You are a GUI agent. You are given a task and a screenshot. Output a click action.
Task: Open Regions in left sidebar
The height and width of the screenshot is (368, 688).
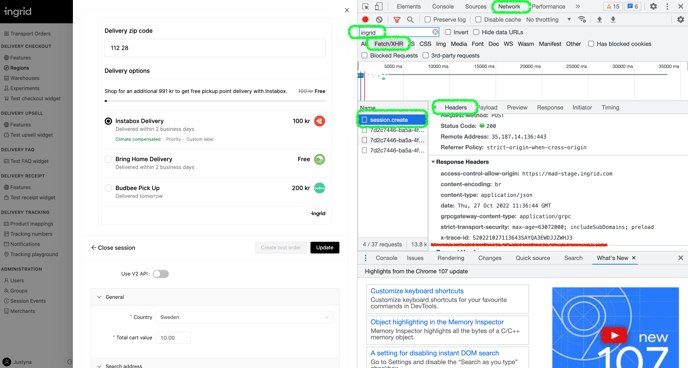[x=19, y=68]
